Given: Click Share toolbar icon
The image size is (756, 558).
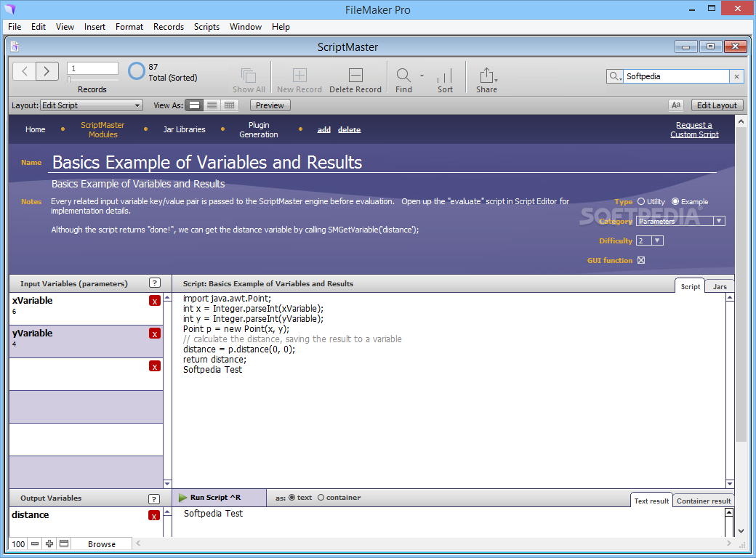Looking at the screenshot, I should point(486,75).
